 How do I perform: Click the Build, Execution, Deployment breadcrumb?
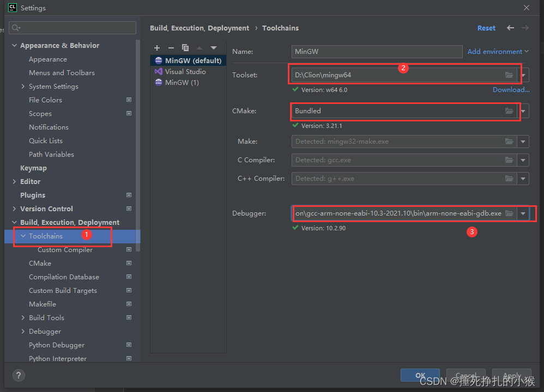click(200, 28)
